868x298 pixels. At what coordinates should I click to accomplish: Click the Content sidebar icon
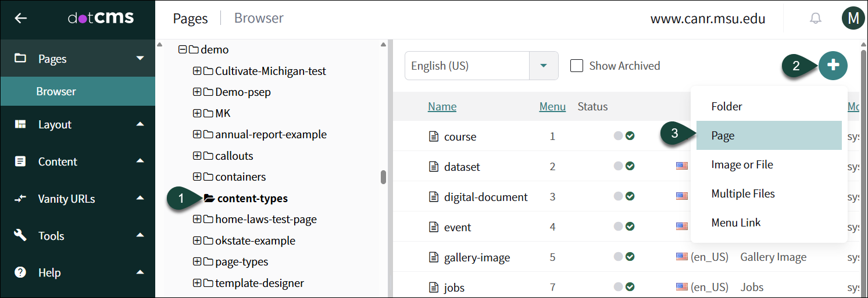21,161
